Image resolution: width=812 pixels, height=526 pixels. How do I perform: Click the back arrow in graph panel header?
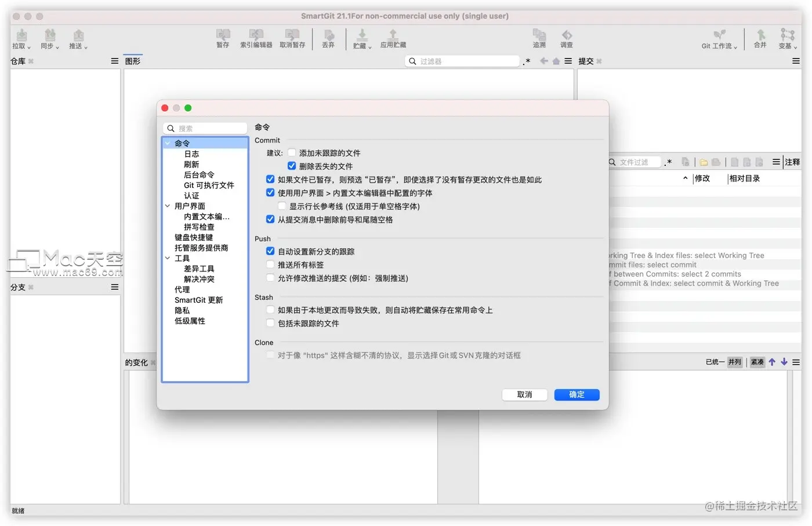pos(543,61)
